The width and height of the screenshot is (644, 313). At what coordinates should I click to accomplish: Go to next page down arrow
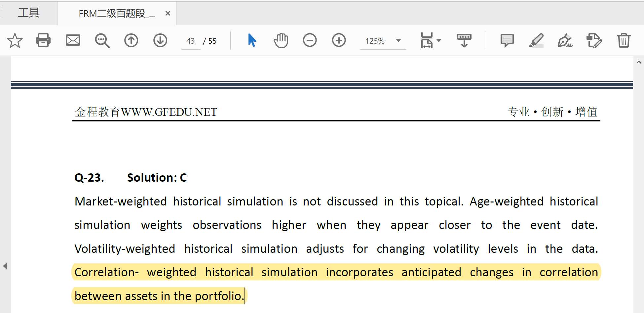(x=160, y=40)
